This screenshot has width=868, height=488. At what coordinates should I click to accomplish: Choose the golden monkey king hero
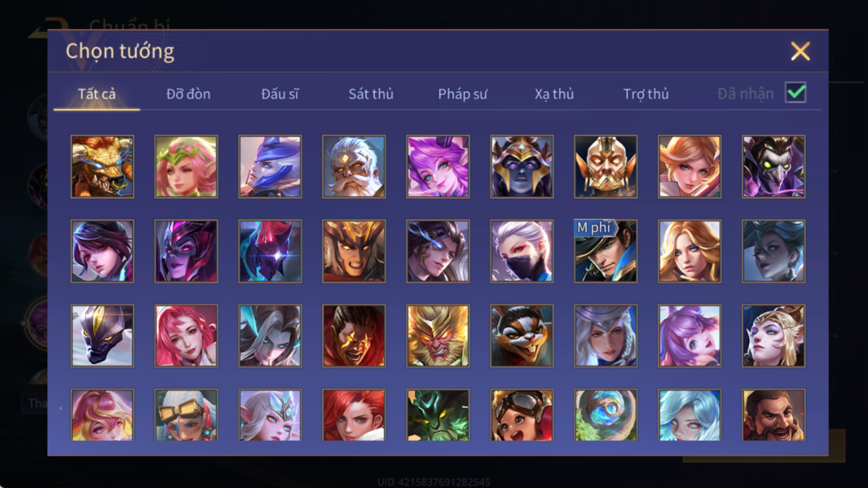tap(438, 336)
